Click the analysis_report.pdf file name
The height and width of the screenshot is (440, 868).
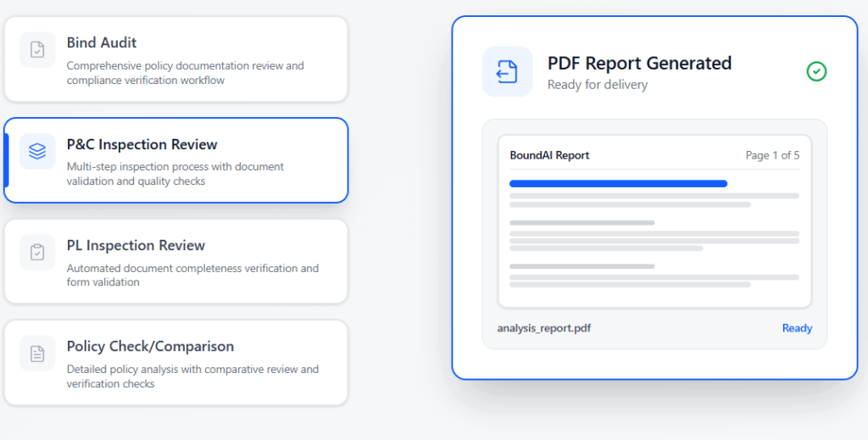tap(544, 328)
